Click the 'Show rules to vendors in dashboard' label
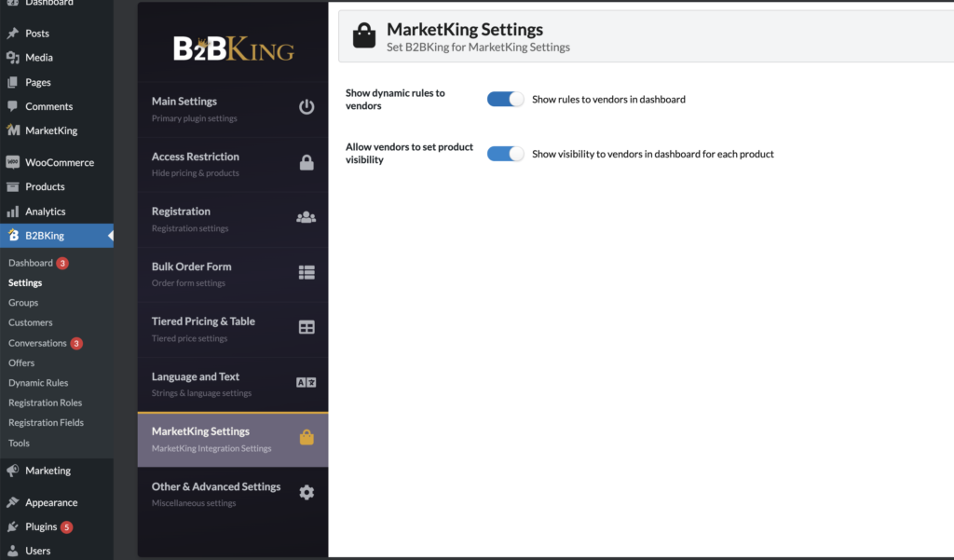The image size is (954, 560). click(608, 99)
